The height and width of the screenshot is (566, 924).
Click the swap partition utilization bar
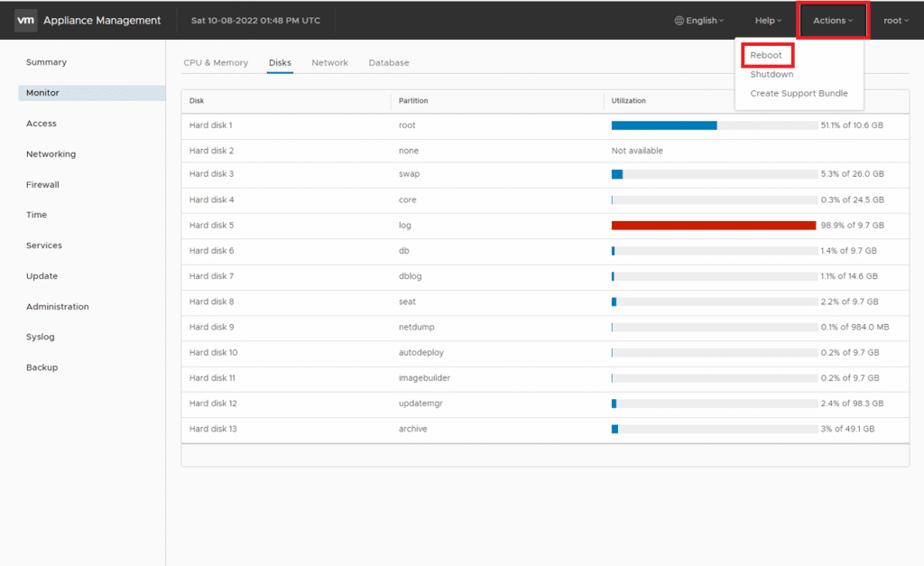(715, 174)
